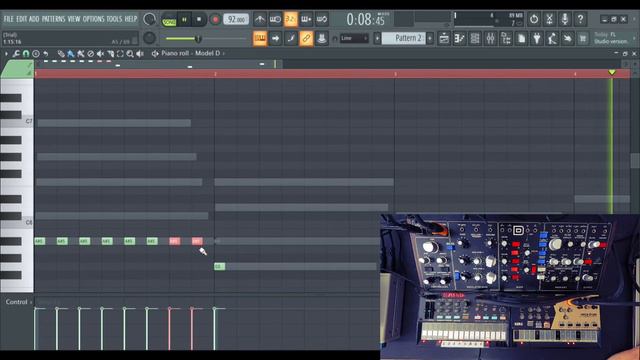
Task: Open the Channel rack icon
Action: 475,38
